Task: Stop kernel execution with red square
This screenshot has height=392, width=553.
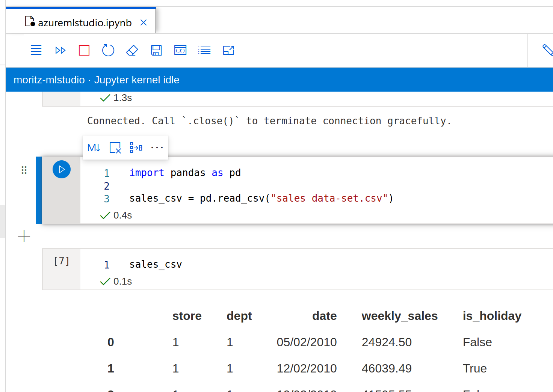Action: point(84,50)
